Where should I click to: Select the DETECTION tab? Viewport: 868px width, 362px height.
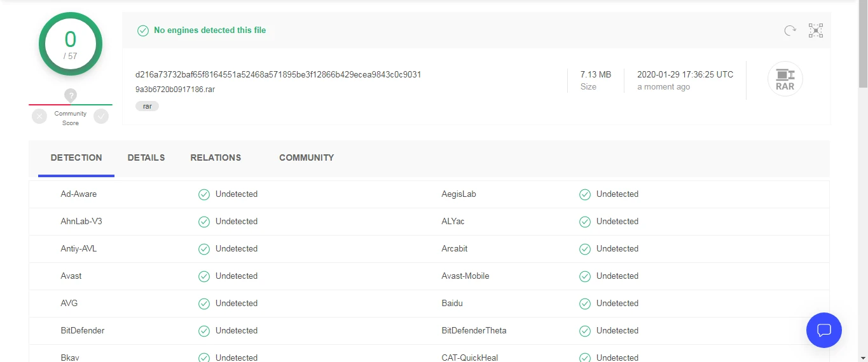[x=76, y=158]
